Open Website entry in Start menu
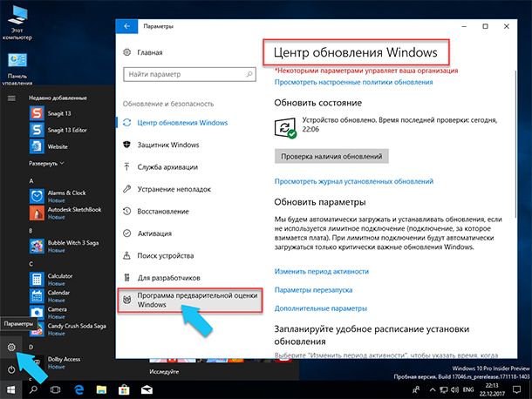The width and height of the screenshot is (532, 399). tap(49, 146)
